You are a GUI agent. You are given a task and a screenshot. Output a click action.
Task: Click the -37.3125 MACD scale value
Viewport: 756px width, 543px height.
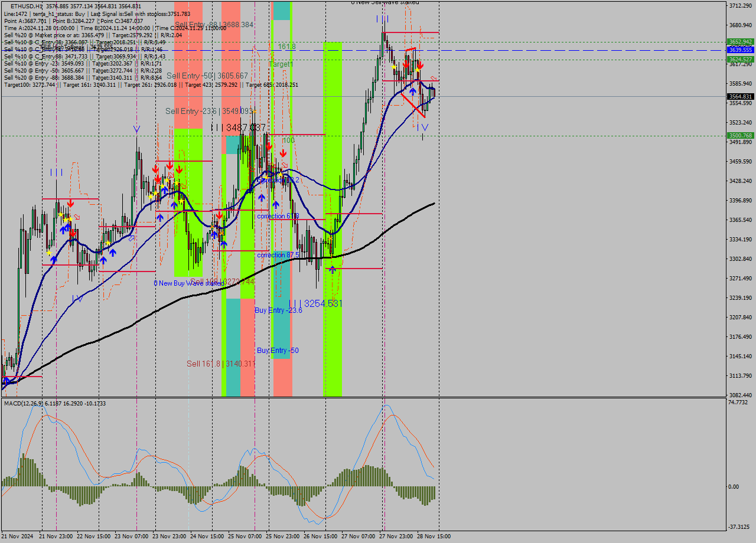pos(739,528)
